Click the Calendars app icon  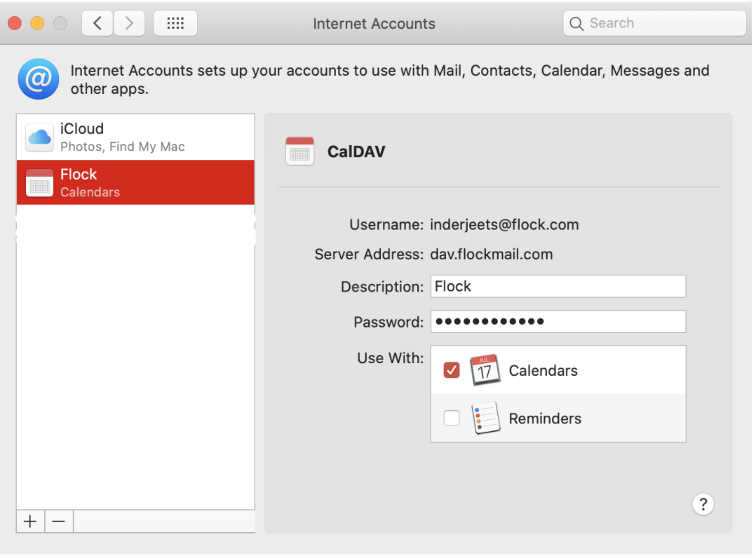pos(484,369)
